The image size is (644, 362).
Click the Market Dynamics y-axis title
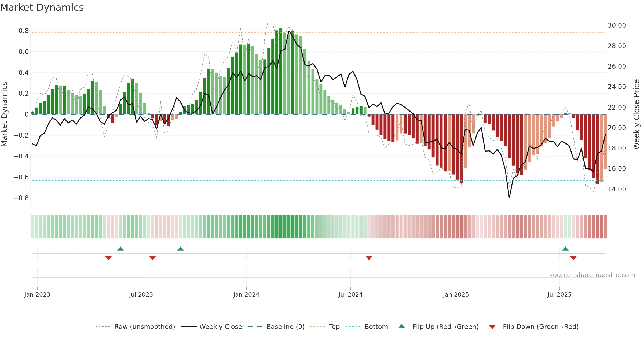point(4,114)
